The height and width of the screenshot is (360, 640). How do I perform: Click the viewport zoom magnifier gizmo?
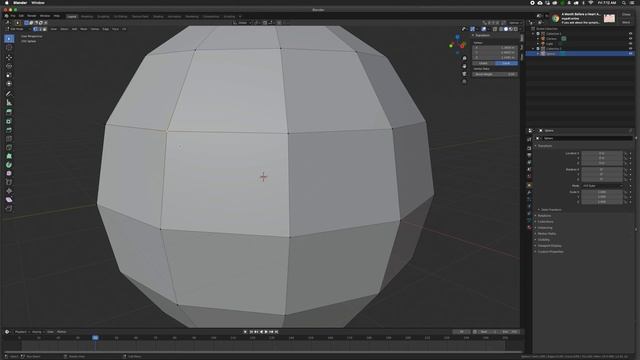[464, 58]
